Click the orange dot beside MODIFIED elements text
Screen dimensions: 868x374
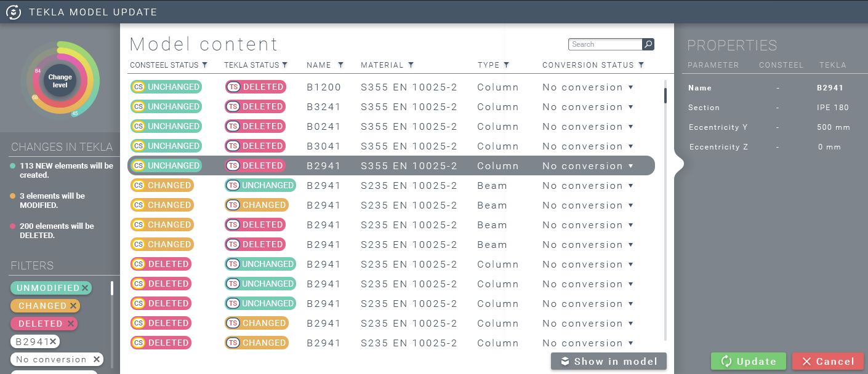click(13, 196)
